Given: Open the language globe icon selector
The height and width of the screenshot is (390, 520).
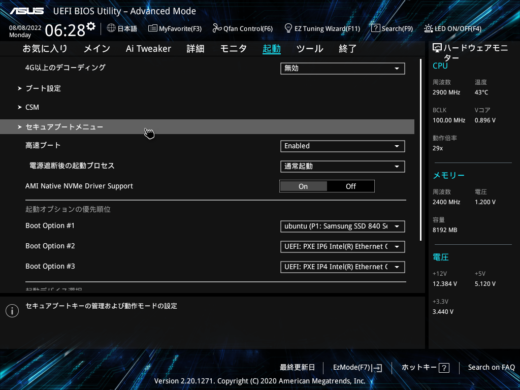Looking at the screenshot, I should tap(111, 28).
